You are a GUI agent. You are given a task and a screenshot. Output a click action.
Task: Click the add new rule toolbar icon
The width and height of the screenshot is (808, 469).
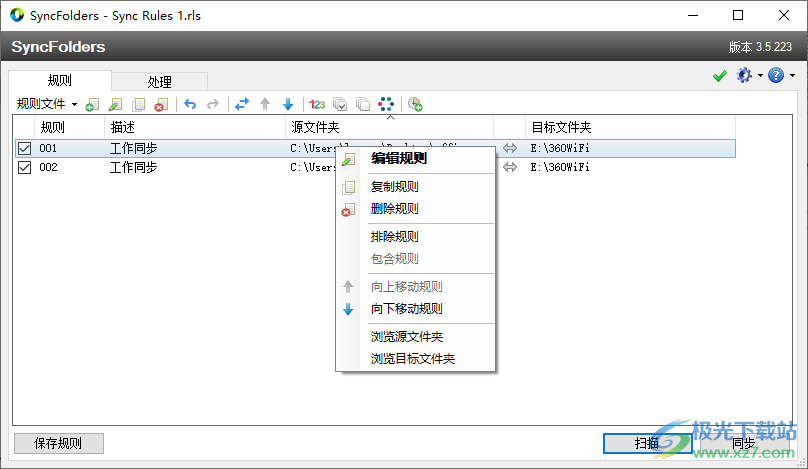pos(92,105)
